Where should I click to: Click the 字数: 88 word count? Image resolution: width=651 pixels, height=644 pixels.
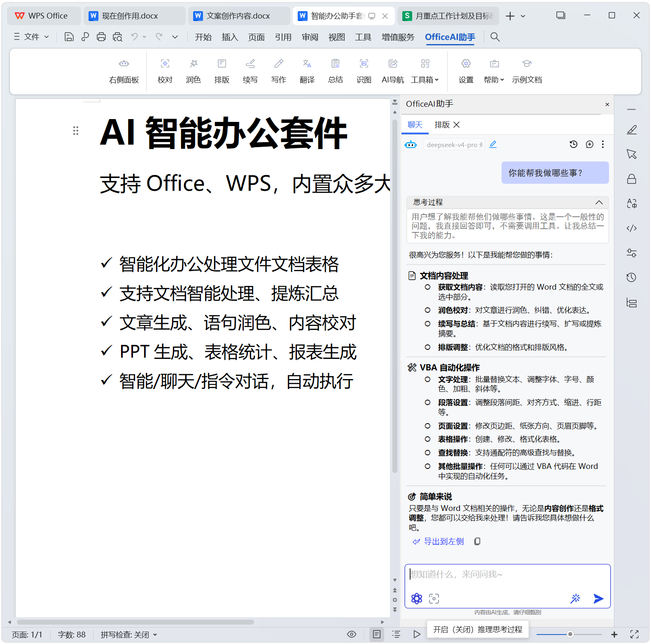[72, 635]
